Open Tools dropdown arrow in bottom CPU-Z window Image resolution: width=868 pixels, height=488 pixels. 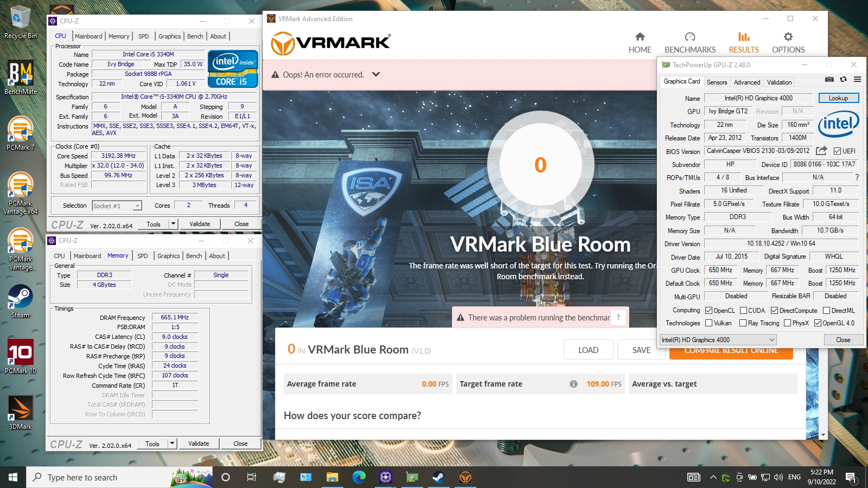pyautogui.click(x=172, y=444)
